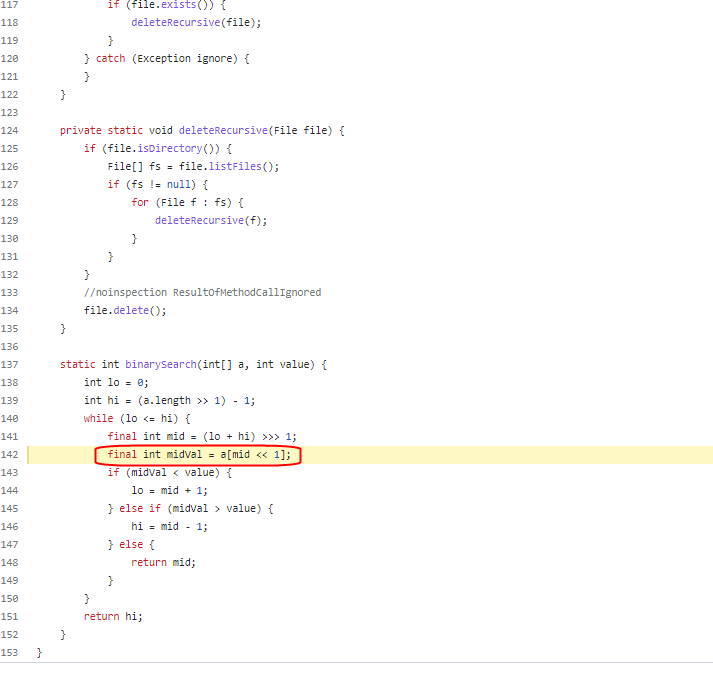Viewport: 713px width, 698px height.
Task: Select the text 'final int midVal = a[mid << 1];'
Action: tap(199, 455)
